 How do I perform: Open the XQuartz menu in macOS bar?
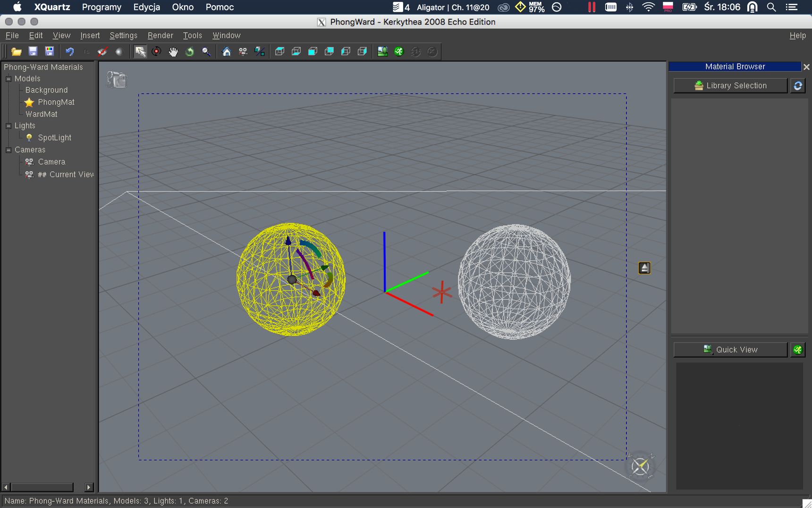pyautogui.click(x=52, y=7)
